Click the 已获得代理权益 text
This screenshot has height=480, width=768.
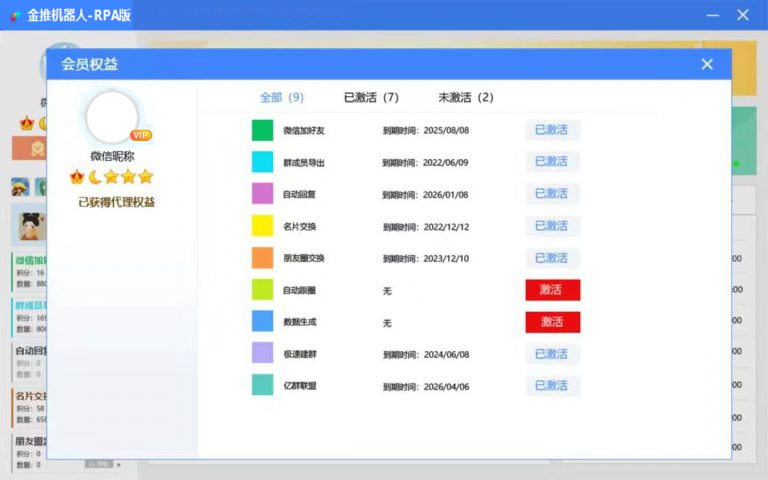click(117, 202)
